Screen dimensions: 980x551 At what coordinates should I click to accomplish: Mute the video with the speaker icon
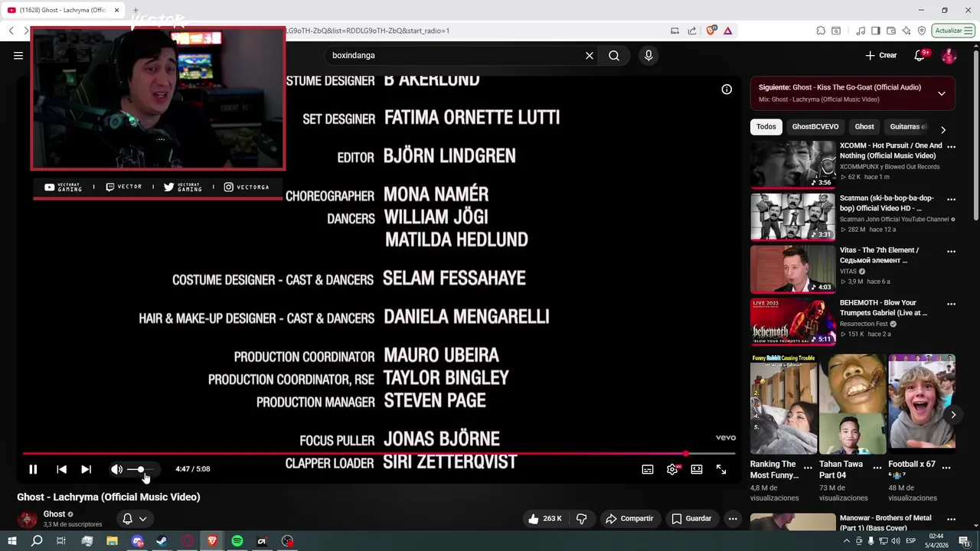pyautogui.click(x=116, y=469)
